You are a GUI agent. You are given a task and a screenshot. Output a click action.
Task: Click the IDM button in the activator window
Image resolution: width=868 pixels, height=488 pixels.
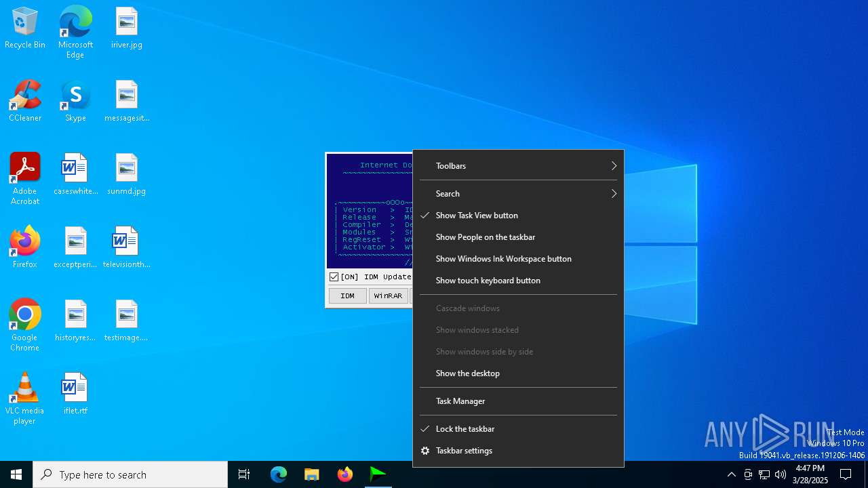347,296
